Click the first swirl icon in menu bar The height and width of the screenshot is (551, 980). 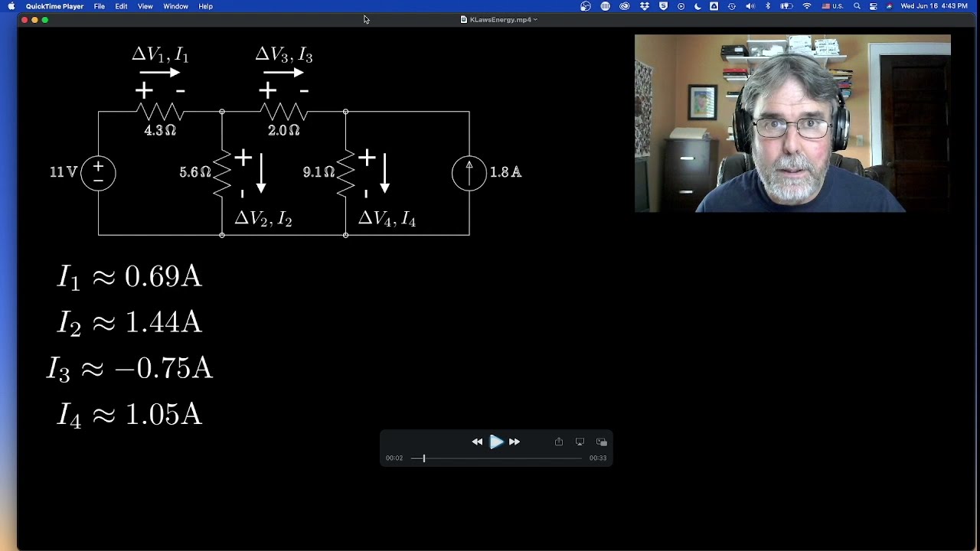586,6
